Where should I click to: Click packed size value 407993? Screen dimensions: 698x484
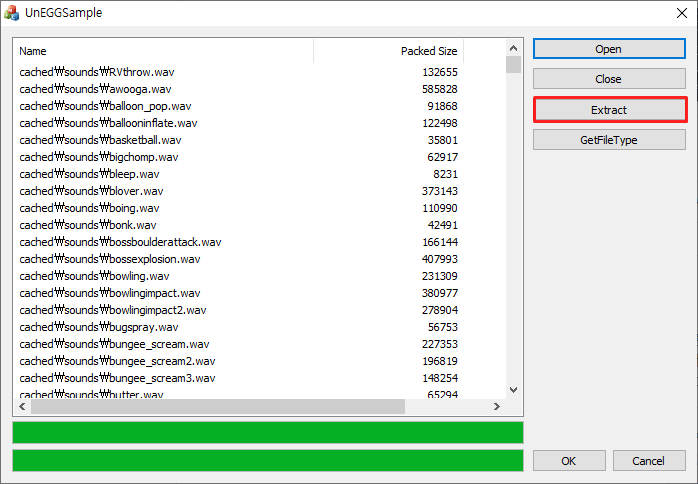pos(440,259)
